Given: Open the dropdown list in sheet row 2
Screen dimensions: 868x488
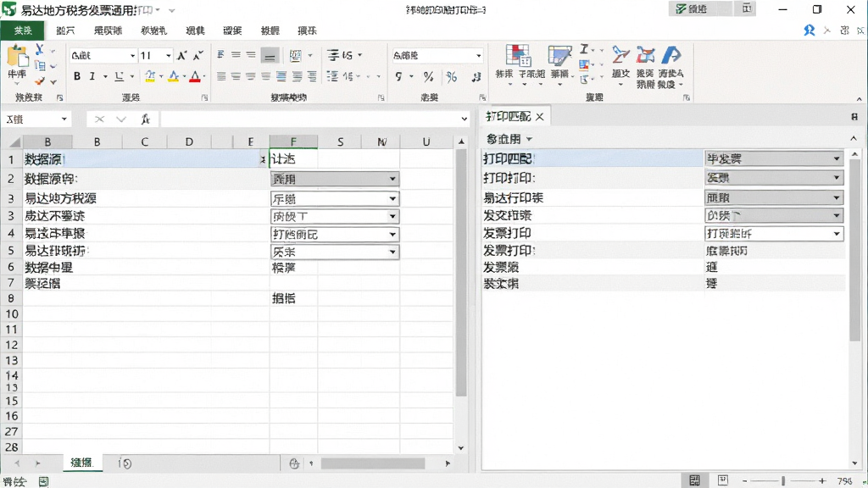Looking at the screenshot, I should click(392, 179).
